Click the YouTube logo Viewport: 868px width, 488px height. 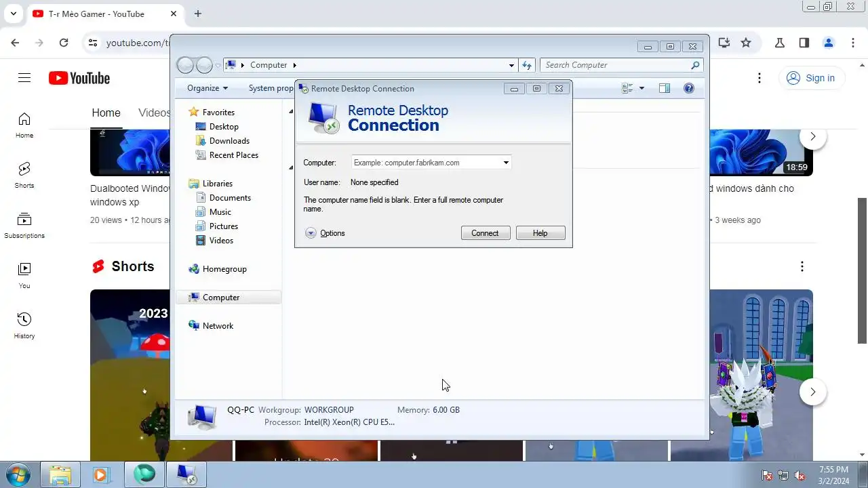pos(79,78)
